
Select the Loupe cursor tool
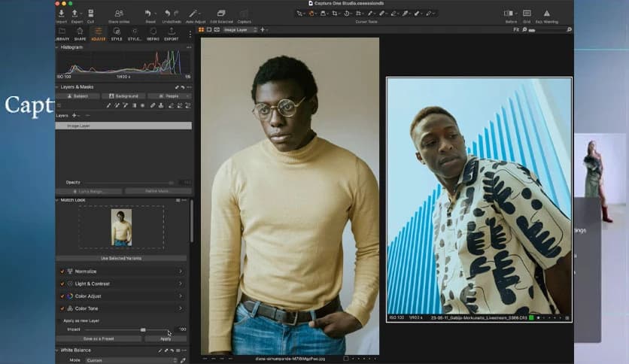coord(323,14)
